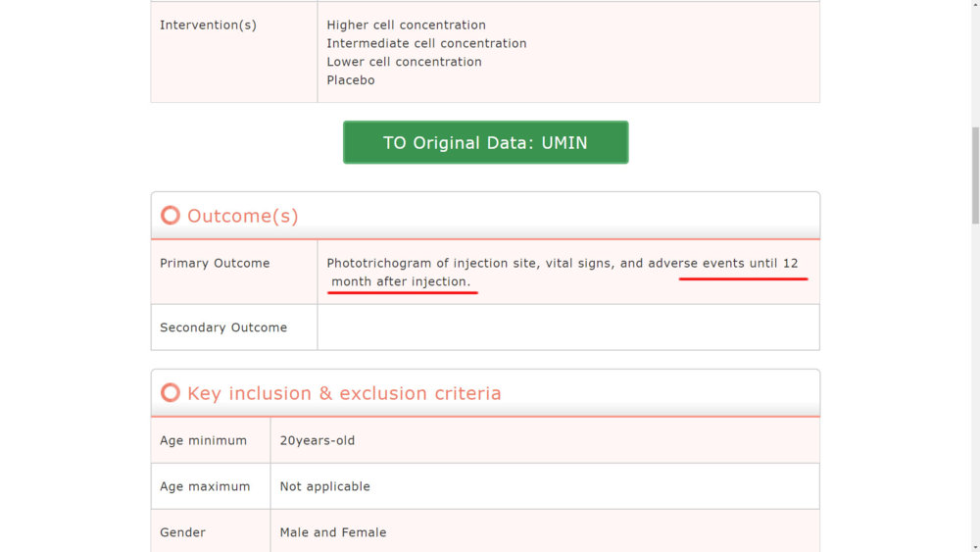Select the Outcome(s) section heading
The height and width of the screenshot is (552, 980).
tap(242, 216)
